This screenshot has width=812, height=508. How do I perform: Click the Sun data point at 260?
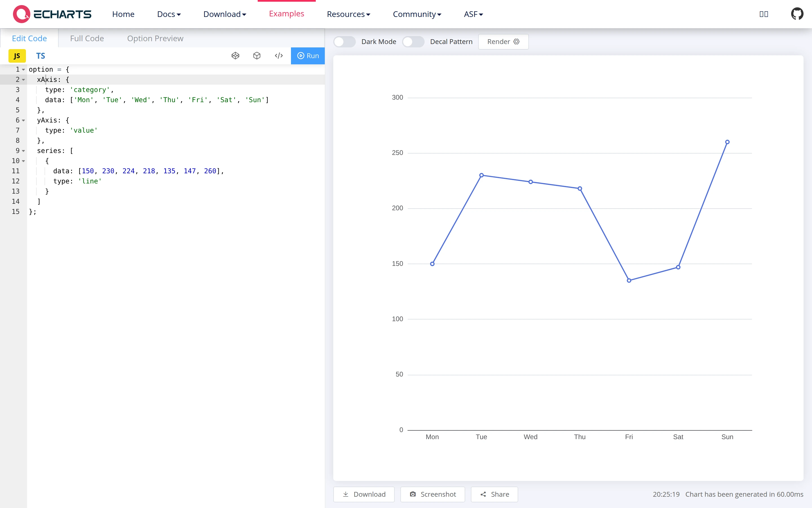point(727,142)
